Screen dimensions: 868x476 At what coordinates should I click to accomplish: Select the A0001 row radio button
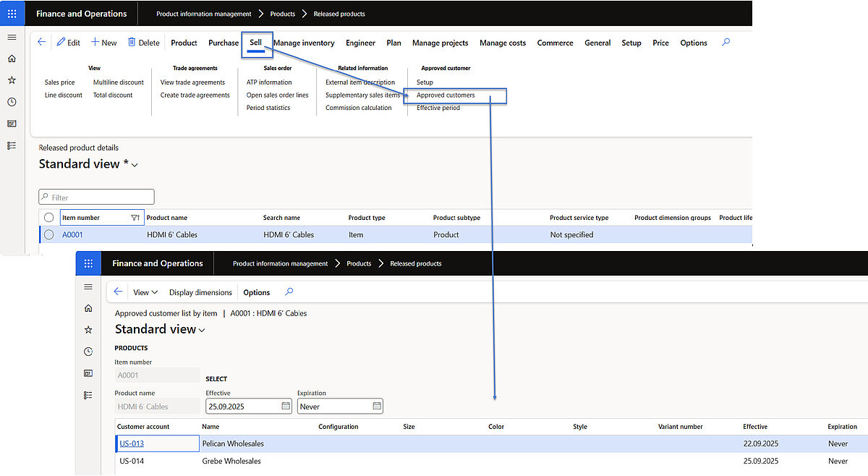point(48,234)
